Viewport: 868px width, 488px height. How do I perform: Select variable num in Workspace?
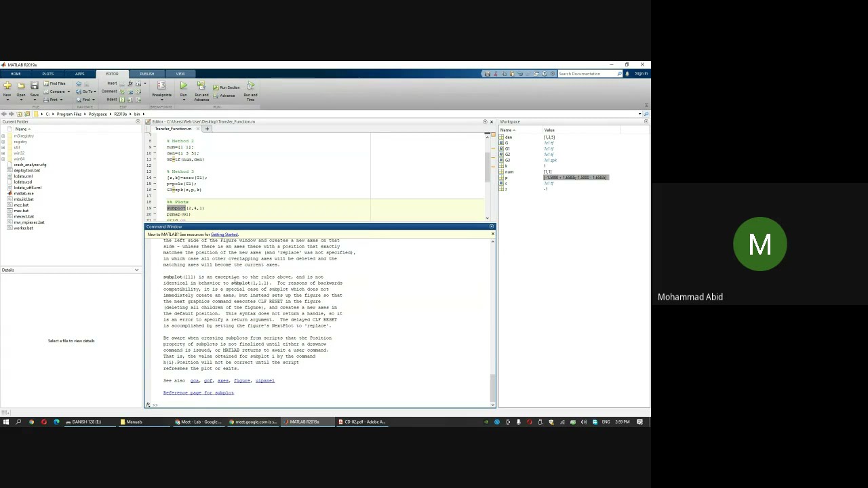click(509, 171)
